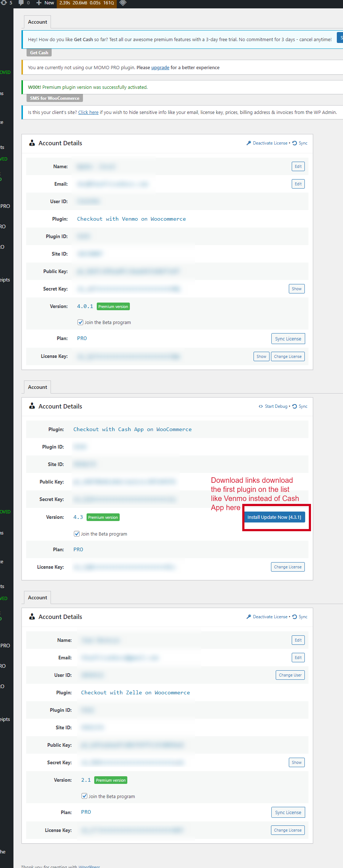Click the Sync arrow icon in Cash App Account Details
The image size is (343, 868).
point(295,406)
